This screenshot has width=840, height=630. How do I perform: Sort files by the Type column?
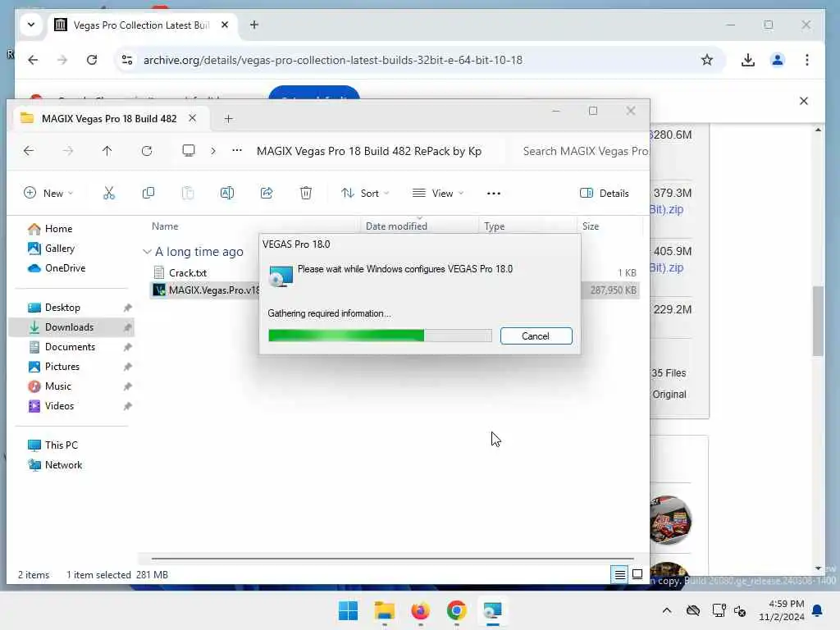[x=495, y=226]
